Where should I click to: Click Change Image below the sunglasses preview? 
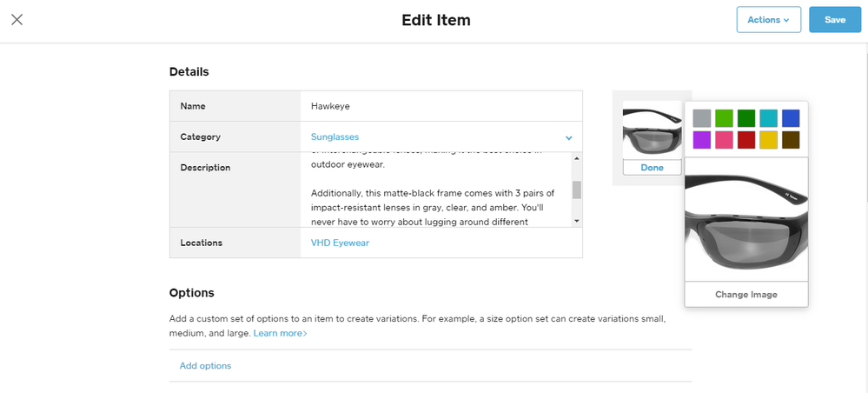(746, 295)
